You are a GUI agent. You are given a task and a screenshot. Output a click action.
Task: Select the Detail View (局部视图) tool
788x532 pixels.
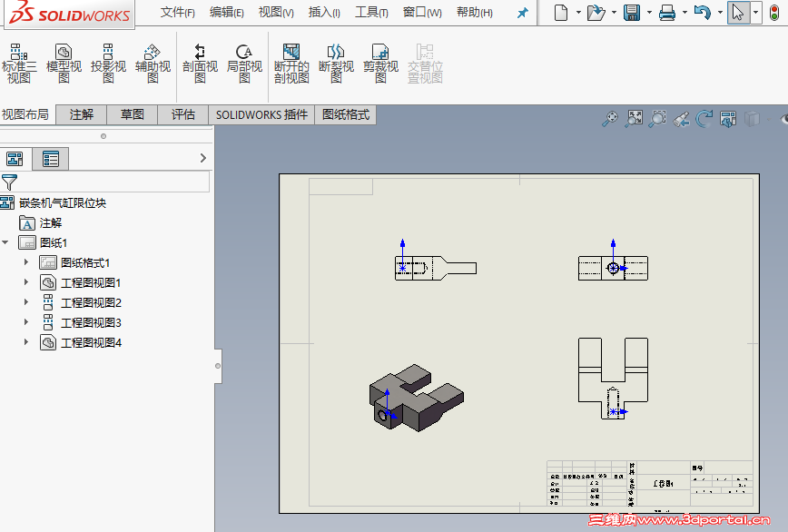(x=244, y=64)
